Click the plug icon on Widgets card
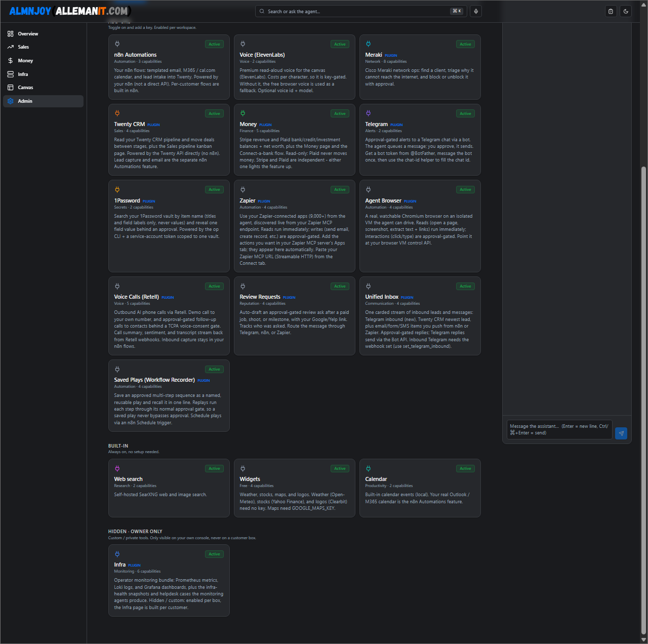 (x=242, y=468)
